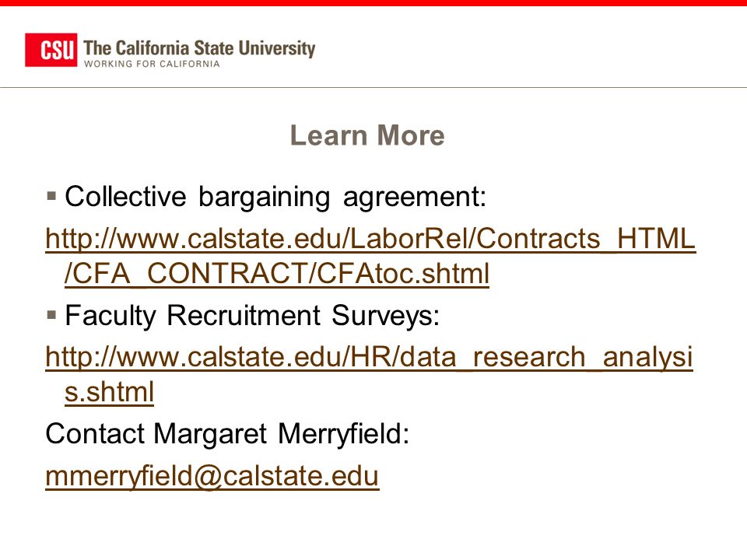Click the square bullet before Collective bargaining
This screenshot has width=747, height=560.
(52, 196)
